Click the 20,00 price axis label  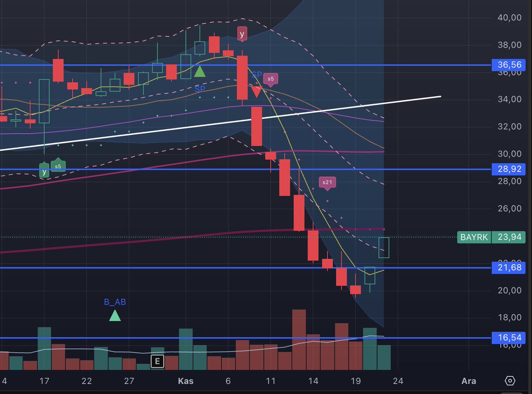click(x=509, y=290)
